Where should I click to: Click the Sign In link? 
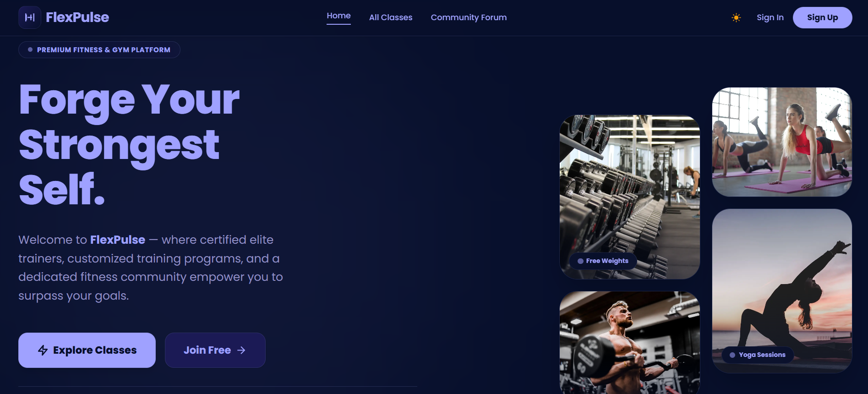(770, 17)
